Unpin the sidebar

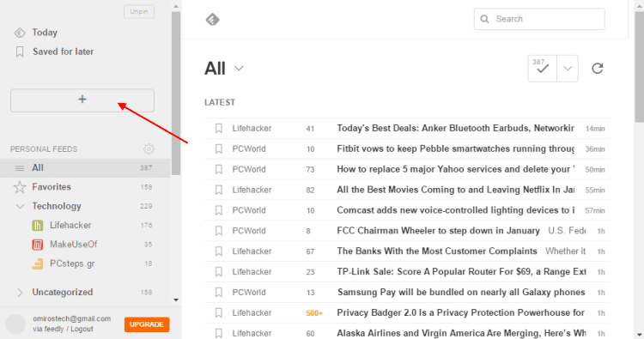coord(139,11)
